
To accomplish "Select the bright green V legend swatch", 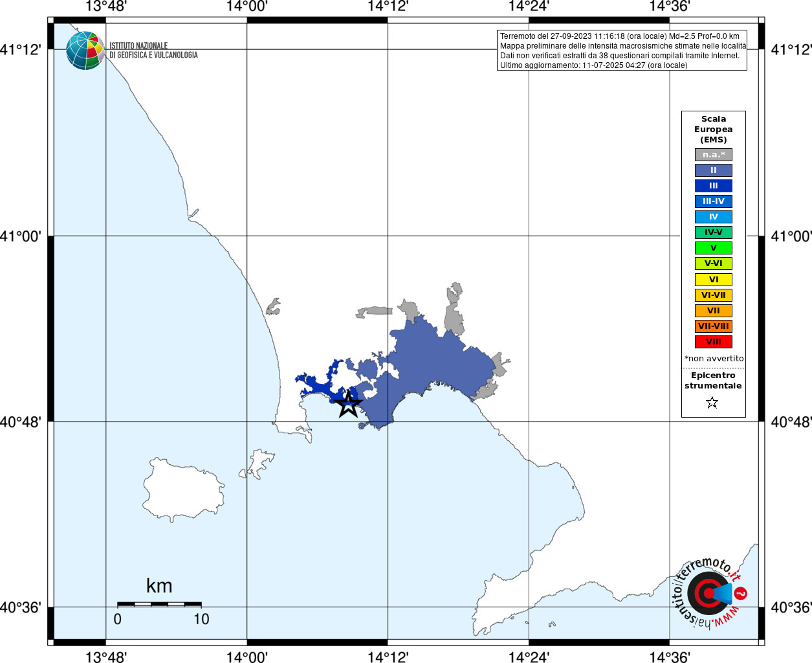I will (x=714, y=248).
